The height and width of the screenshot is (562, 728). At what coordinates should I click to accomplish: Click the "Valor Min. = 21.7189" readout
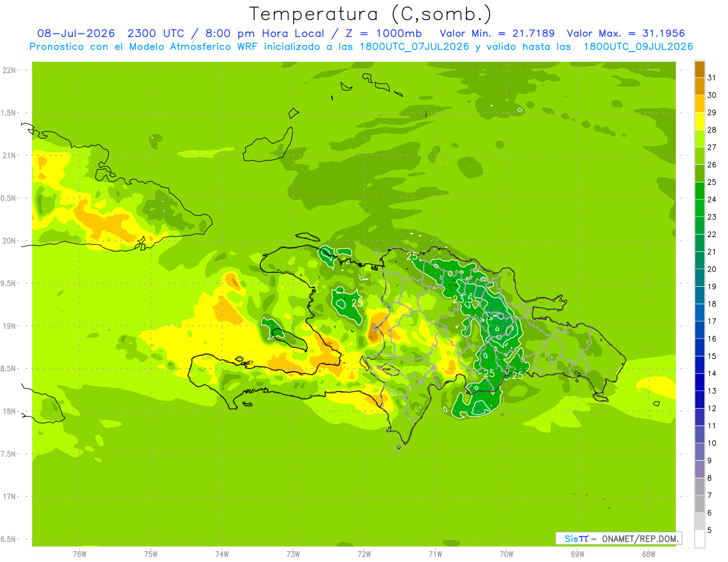[497, 33]
